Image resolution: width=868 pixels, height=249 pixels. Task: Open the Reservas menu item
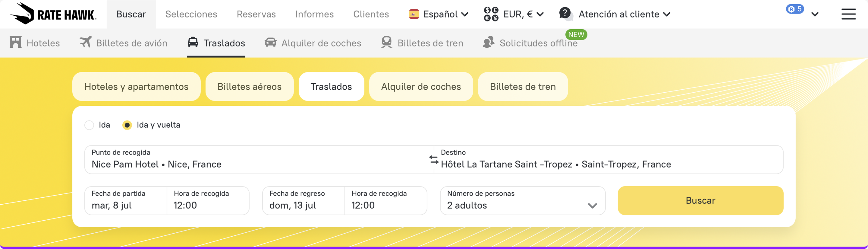(x=256, y=14)
